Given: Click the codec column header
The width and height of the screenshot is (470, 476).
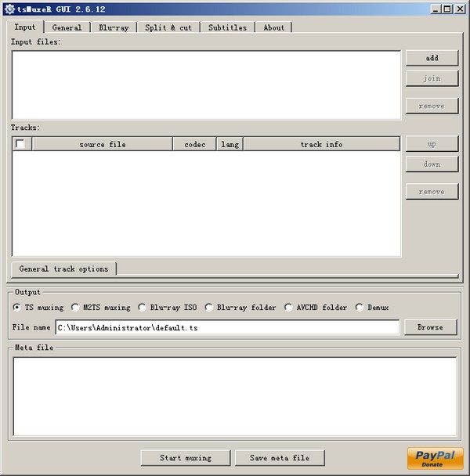Looking at the screenshot, I should click(x=194, y=144).
